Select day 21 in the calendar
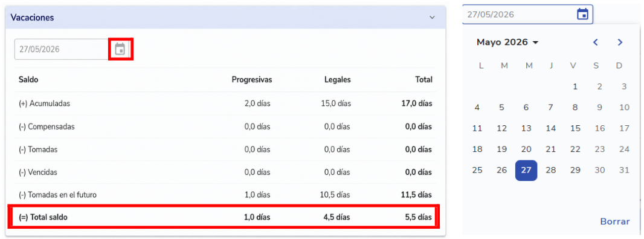Viewport: 644px width, 239px height. click(x=551, y=149)
